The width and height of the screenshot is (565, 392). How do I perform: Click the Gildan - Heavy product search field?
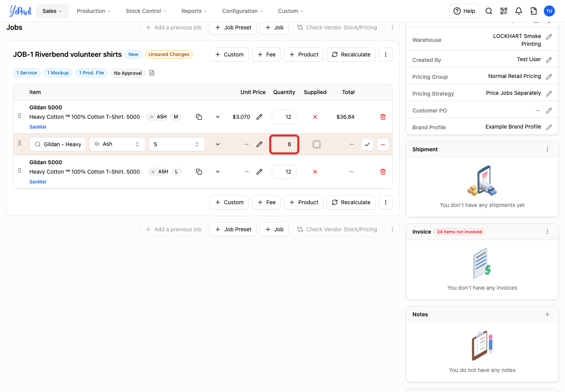58,144
